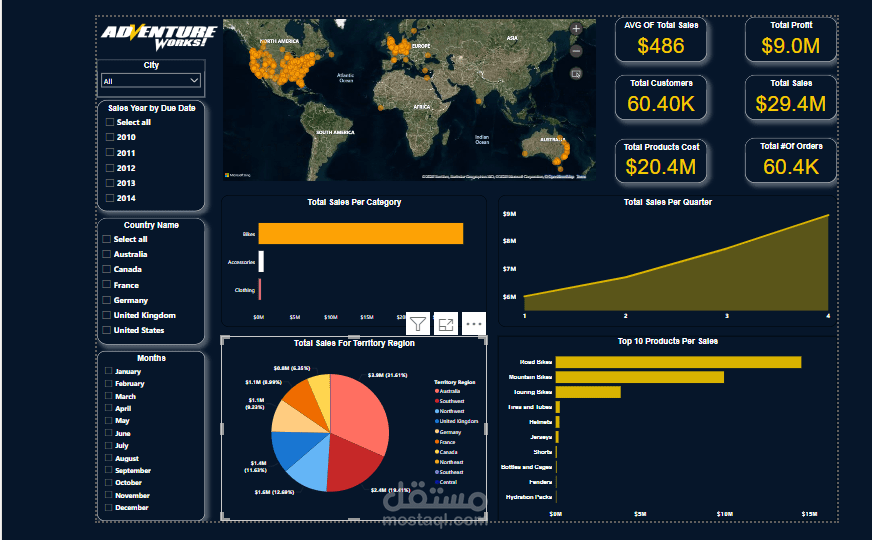This screenshot has height=540, width=872.
Task: Click the Road Bikes bar in Top 10 Products
Action: pos(678,362)
